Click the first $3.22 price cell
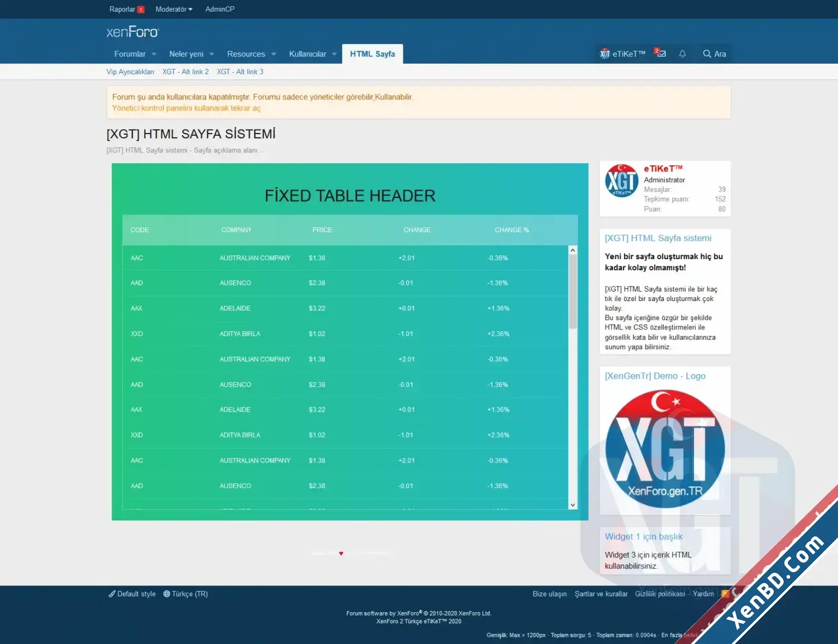The height and width of the screenshot is (644, 838). pyautogui.click(x=317, y=308)
